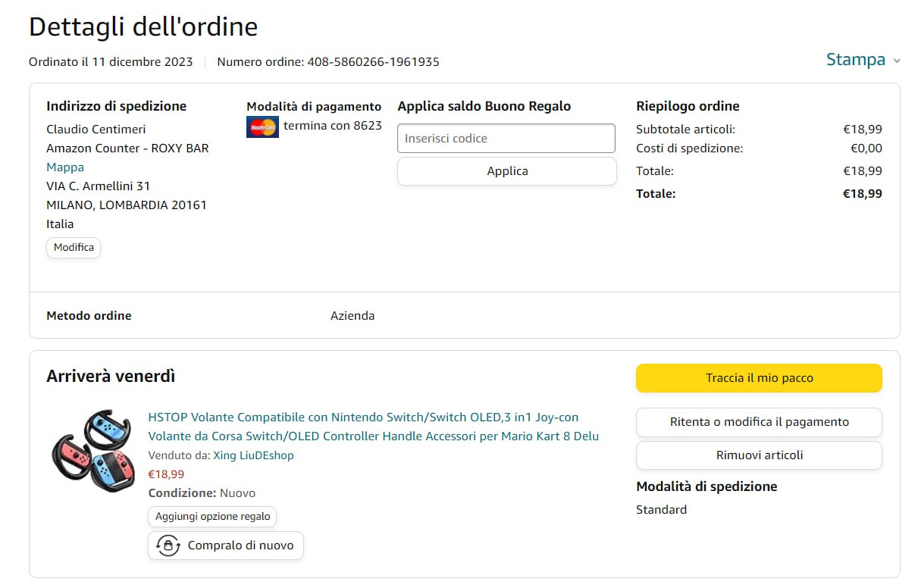Click the Applica button
Image resolution: width=918 pixels, height=588 pixels.
coord(506,171)
